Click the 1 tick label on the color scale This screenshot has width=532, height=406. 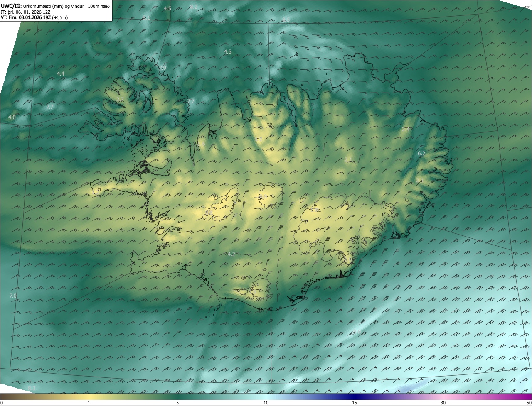click(x=89, y=403)
